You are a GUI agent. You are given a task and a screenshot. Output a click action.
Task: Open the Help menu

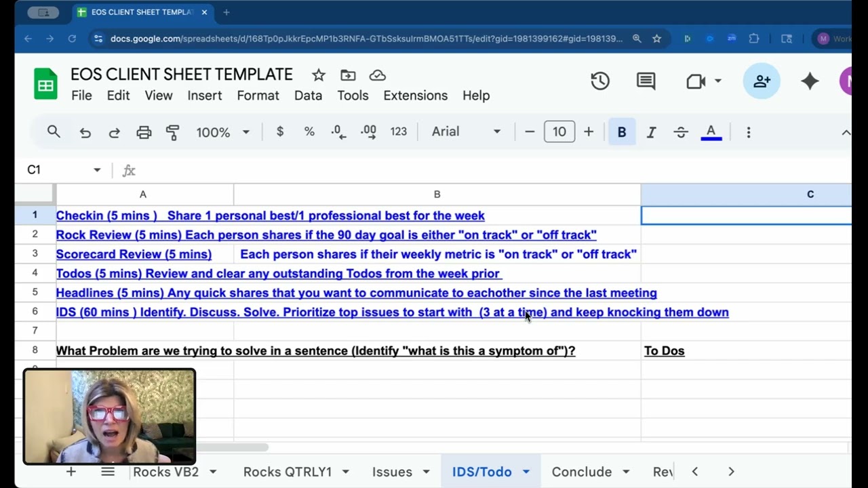476,96
